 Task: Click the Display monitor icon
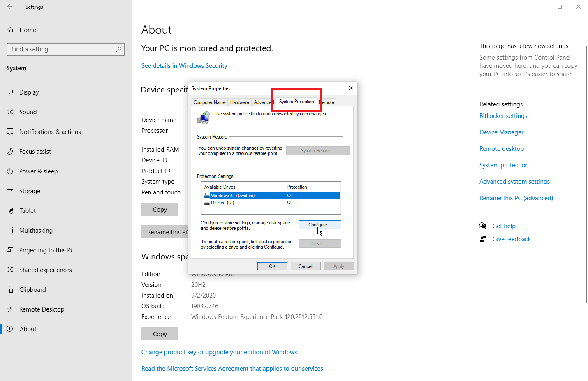10,92
